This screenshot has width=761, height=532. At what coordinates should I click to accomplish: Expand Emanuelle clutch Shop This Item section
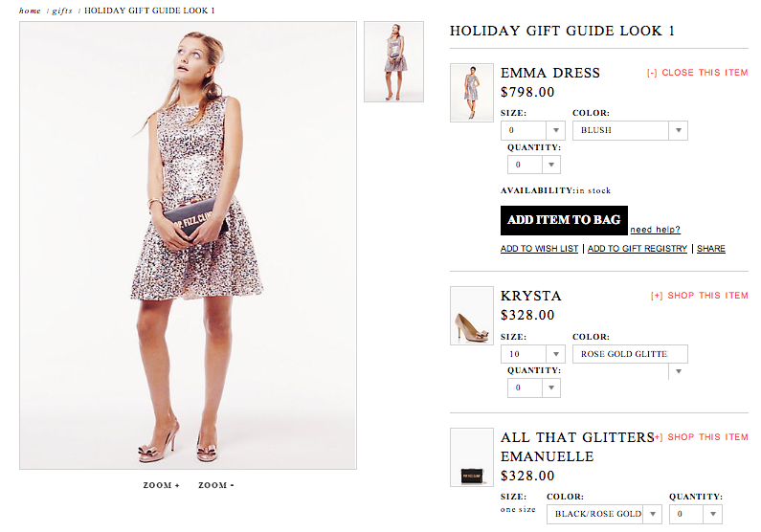[x=701, y=437]
